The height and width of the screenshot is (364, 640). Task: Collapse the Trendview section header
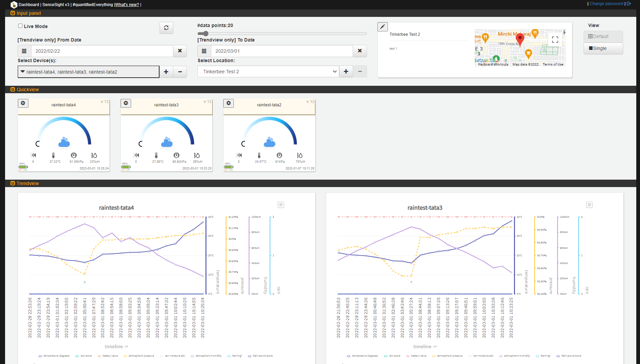[x=13, y=183]
